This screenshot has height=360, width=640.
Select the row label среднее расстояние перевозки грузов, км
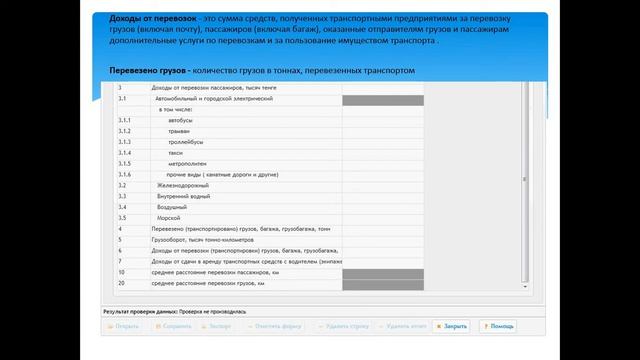point(208,283)
